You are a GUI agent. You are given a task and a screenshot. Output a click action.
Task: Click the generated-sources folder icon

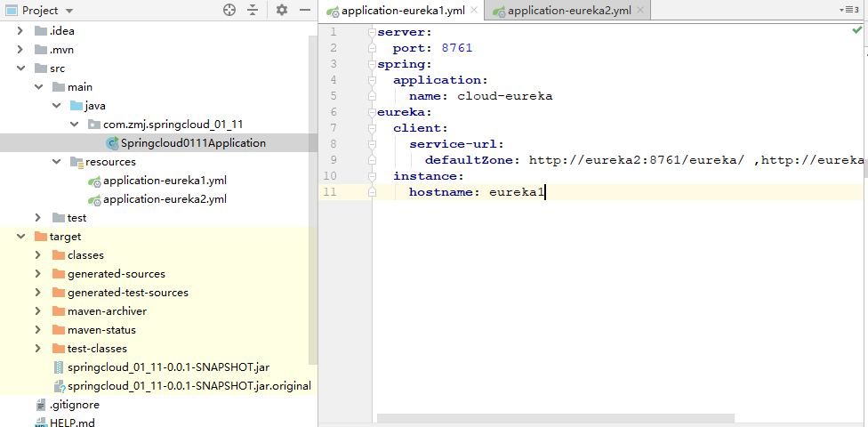point(59,274)
